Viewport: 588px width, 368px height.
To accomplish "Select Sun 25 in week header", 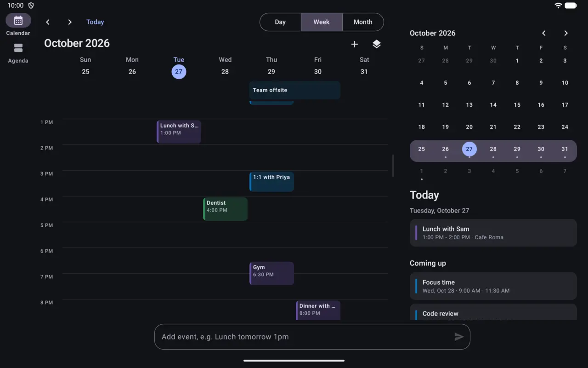I will tap(85, 66).
